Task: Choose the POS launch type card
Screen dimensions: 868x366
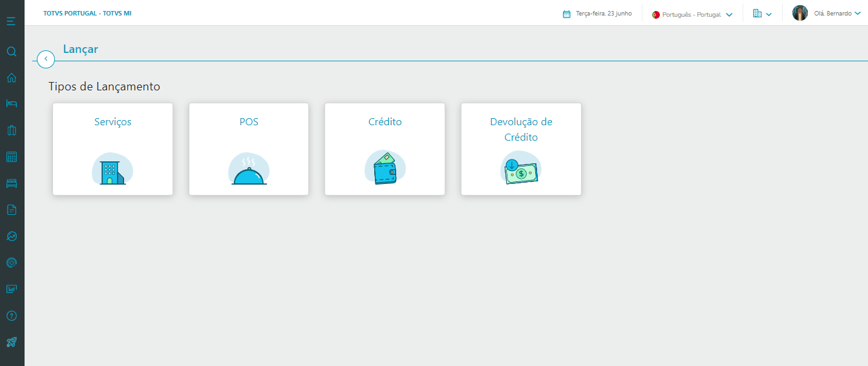Action: (249, 149)
